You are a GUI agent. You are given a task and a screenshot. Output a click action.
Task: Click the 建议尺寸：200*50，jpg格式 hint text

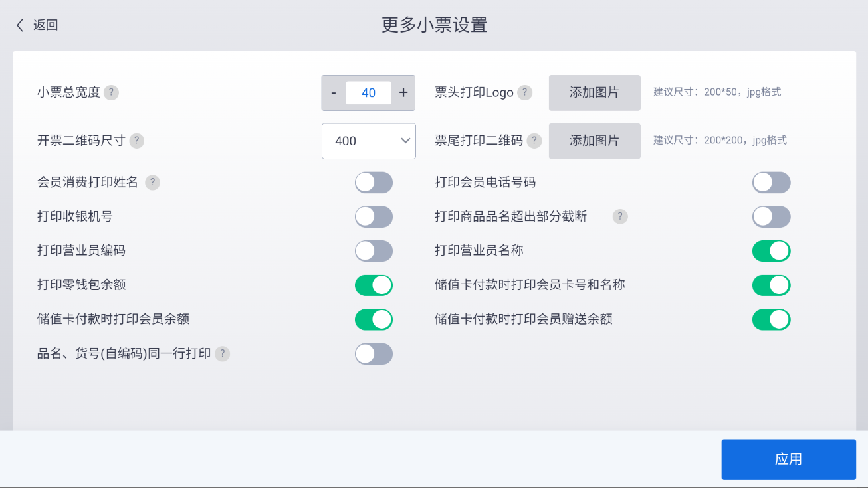coord(717,92)
